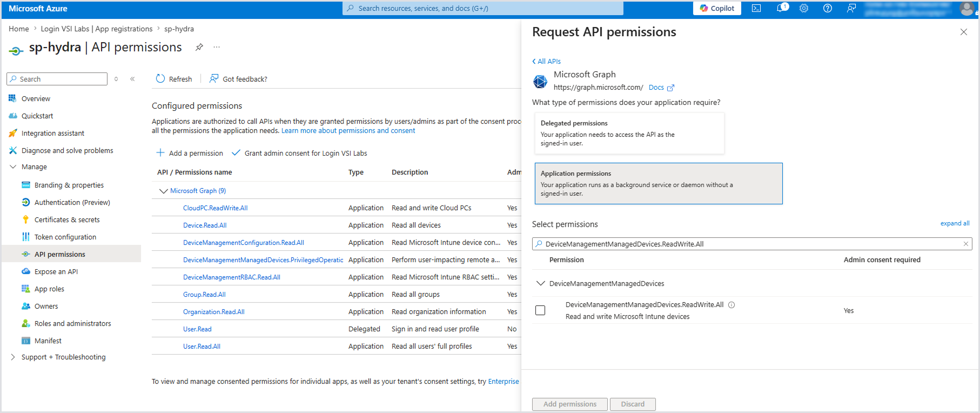980x413 pixels.
Task: Click Got feedback? button
Action: tap(238, 79)
